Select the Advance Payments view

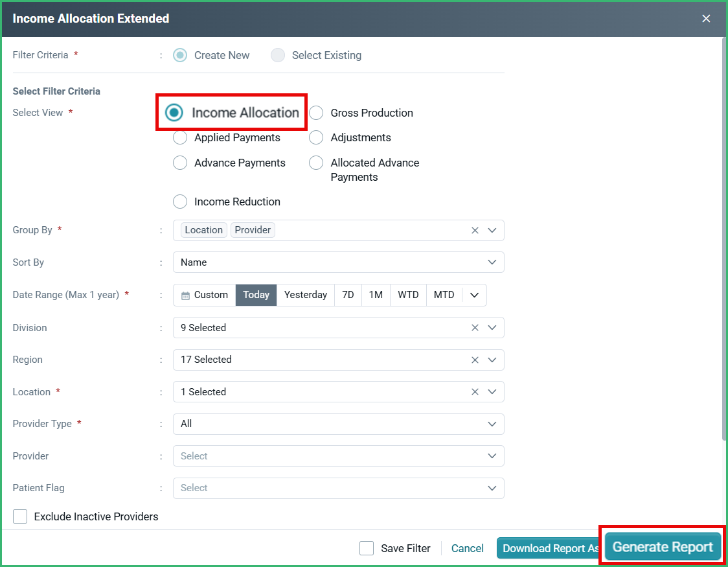[x=179, y=163]
